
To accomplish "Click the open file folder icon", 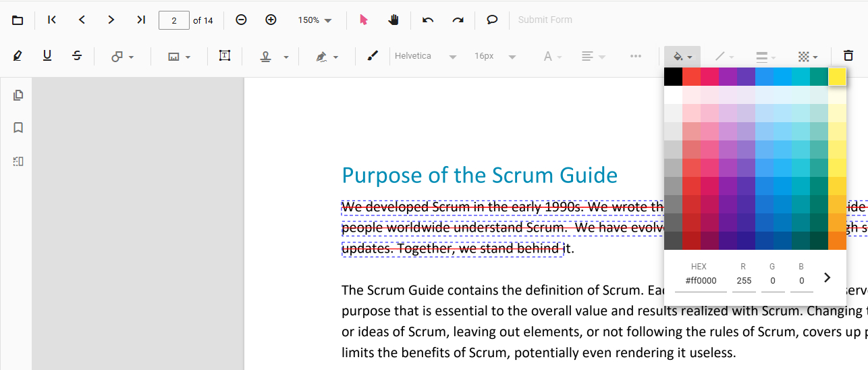I will (x=18, y=20).
